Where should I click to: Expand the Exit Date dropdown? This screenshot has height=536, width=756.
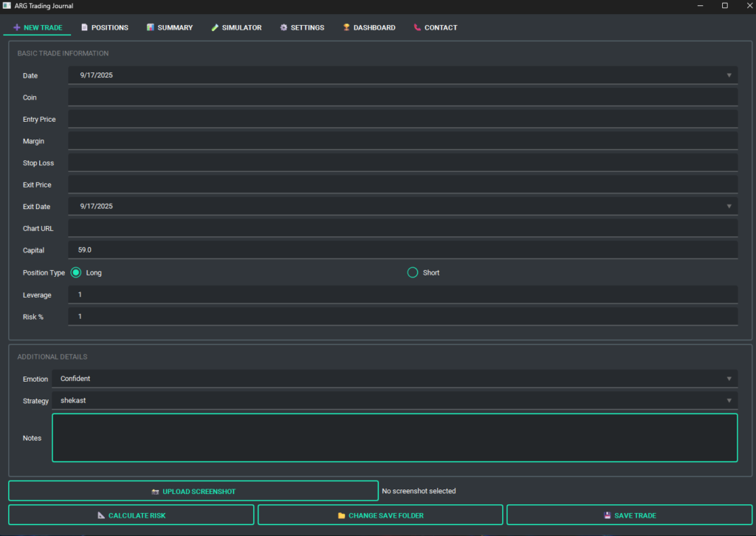[x=729, y=207]
